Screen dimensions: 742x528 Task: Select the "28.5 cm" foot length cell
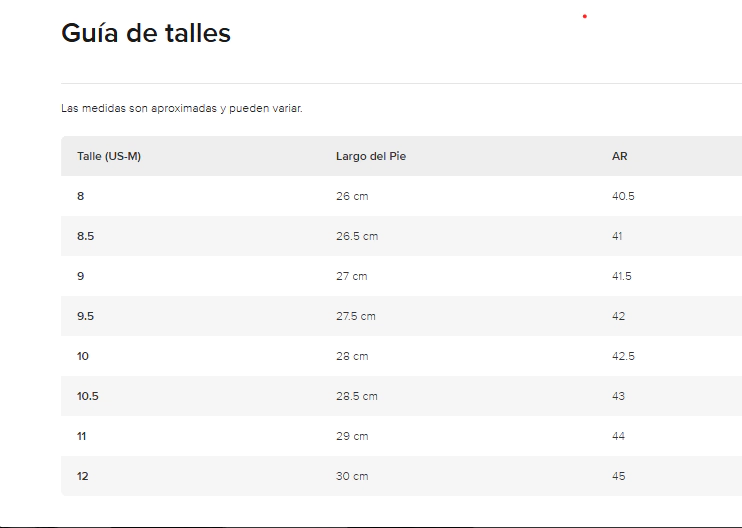tap(357, 396)
